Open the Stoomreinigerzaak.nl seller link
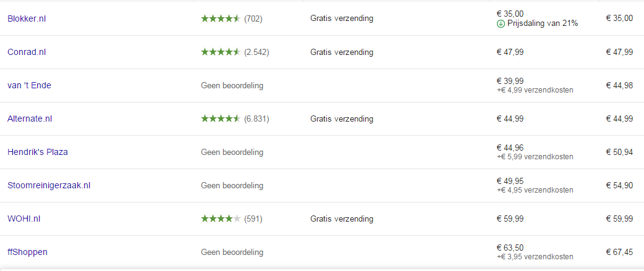 click(49, 185)
